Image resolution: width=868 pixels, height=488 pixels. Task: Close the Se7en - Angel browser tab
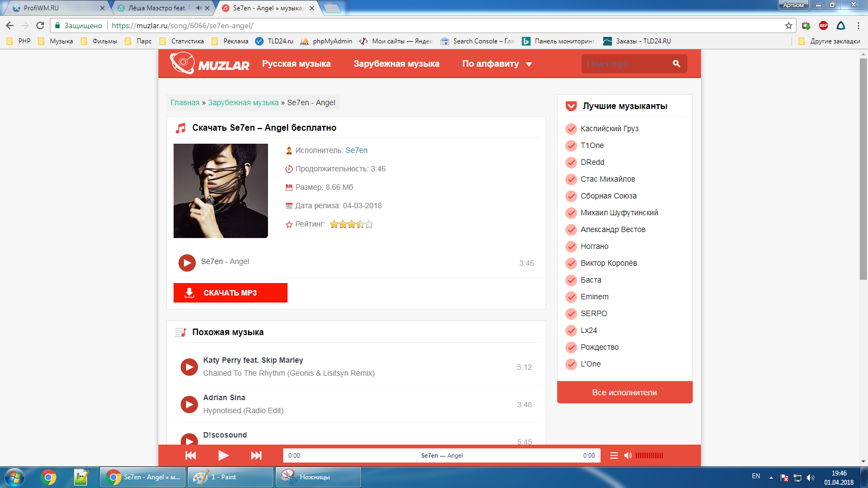click(x=312, y=8)
